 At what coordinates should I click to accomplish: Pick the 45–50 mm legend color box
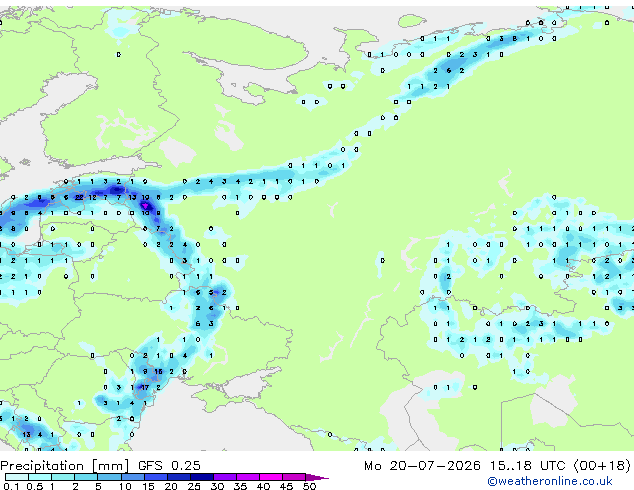click(x=294, y=477)
